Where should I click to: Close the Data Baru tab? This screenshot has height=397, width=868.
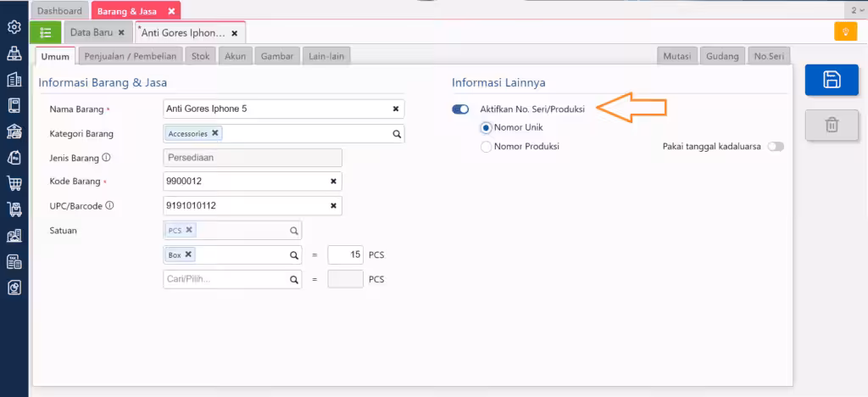click(x=121, y=33)
